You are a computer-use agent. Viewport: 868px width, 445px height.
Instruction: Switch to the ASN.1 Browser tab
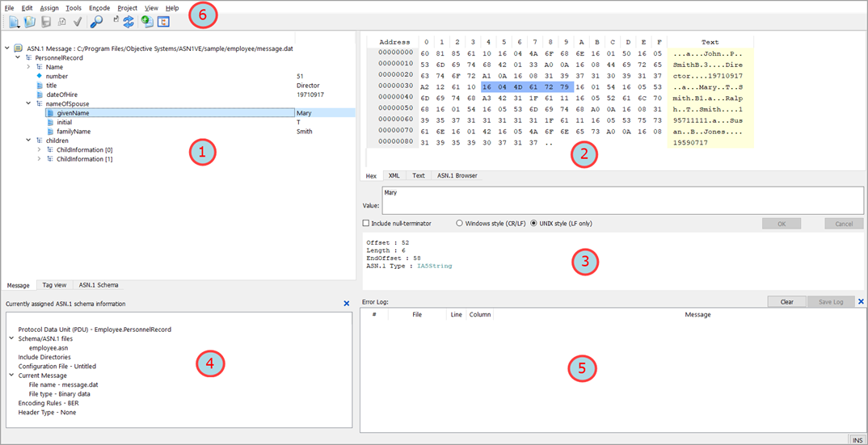[457, 175]
